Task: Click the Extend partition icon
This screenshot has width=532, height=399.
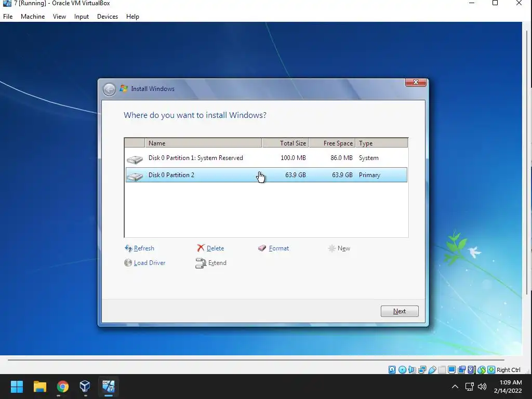Action: [x=201, y=263]
